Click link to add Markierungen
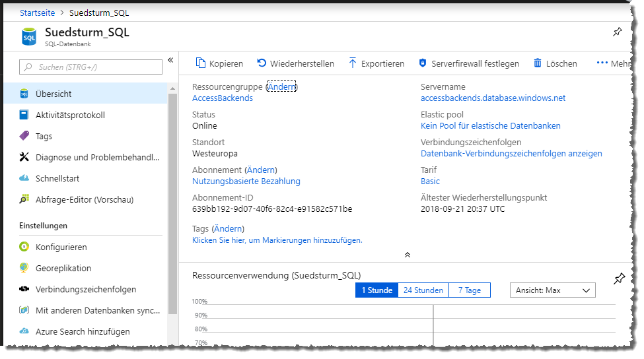This screenshot has height=359, width=644. tap(277, 240)
